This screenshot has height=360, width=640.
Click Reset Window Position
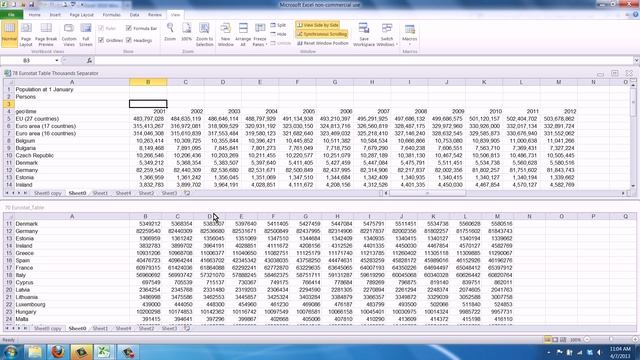click(x=322, y=43)
